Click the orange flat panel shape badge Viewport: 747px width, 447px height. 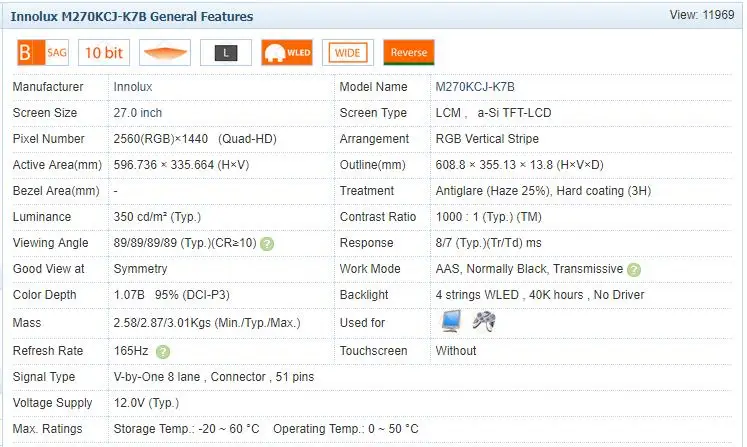[x=165, y=52]
